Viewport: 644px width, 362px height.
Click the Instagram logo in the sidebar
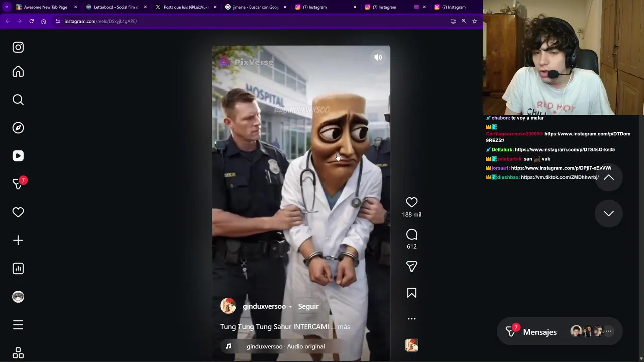click(x=18, y=47)
